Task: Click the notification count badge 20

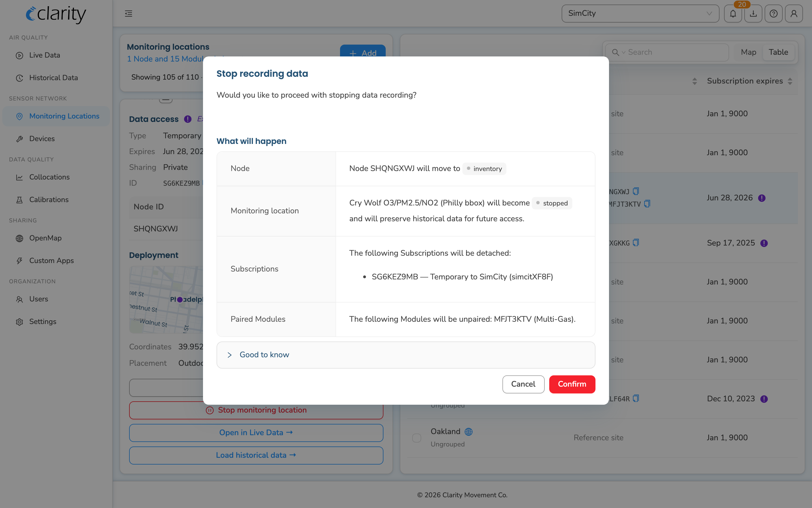Action: coord(742,4)
